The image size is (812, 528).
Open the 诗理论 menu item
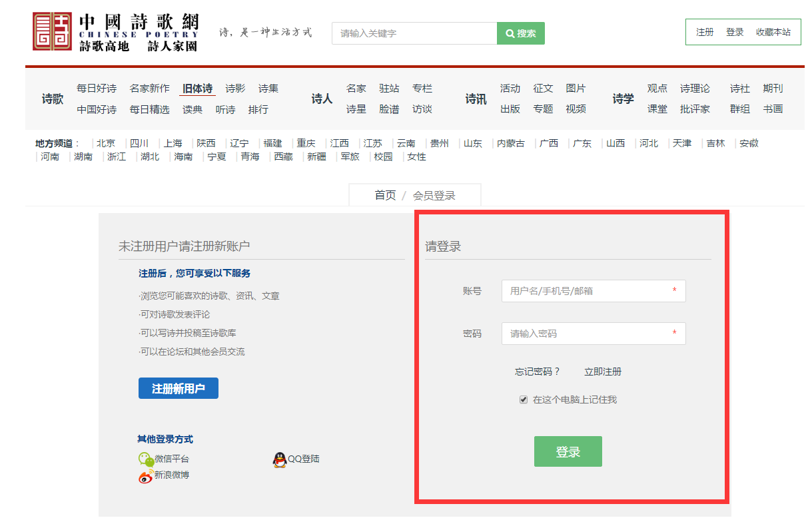coord(695,89)
